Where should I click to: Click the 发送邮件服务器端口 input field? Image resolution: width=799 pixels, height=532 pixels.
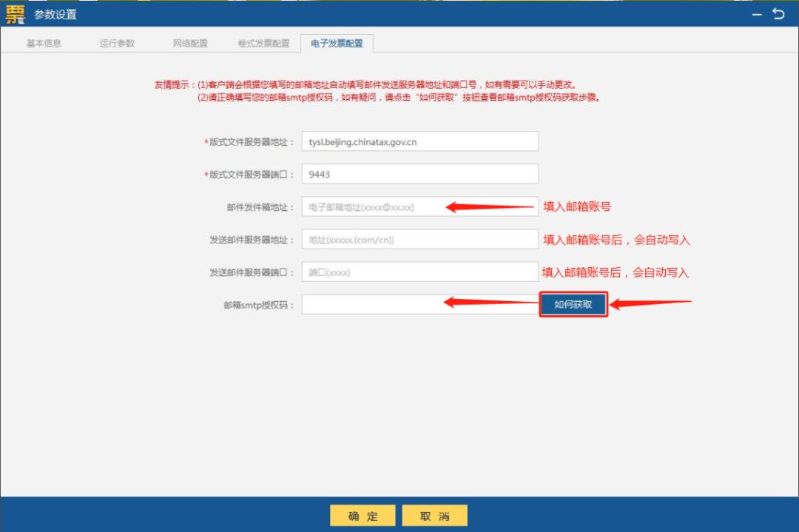coord(419,271)
